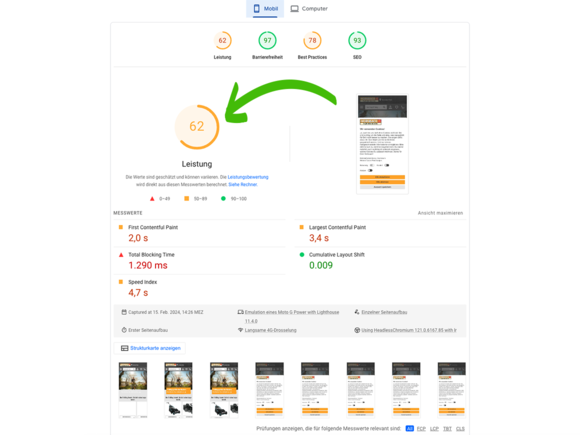Open the fourth filmstrip frame thumbnail

pos(269,390)
